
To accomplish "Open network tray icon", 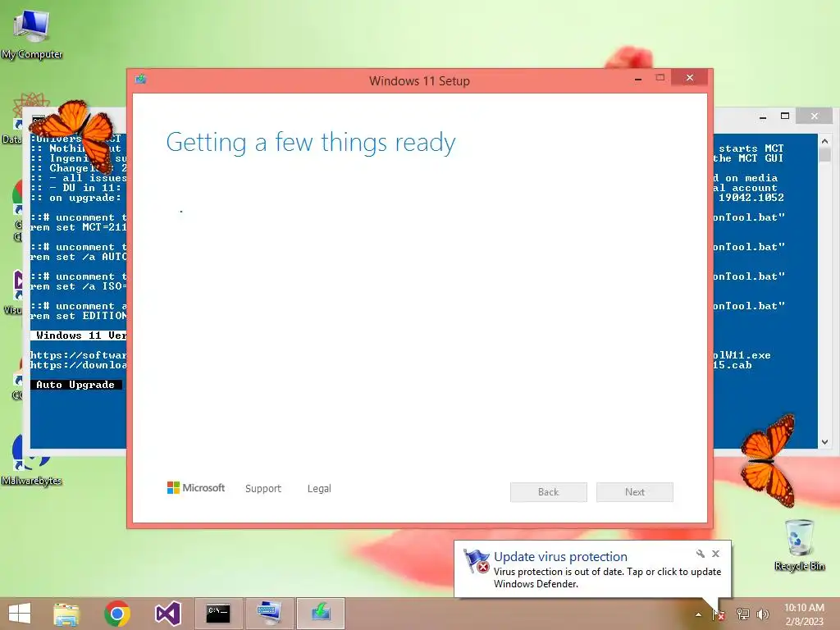I will [743, 614].
